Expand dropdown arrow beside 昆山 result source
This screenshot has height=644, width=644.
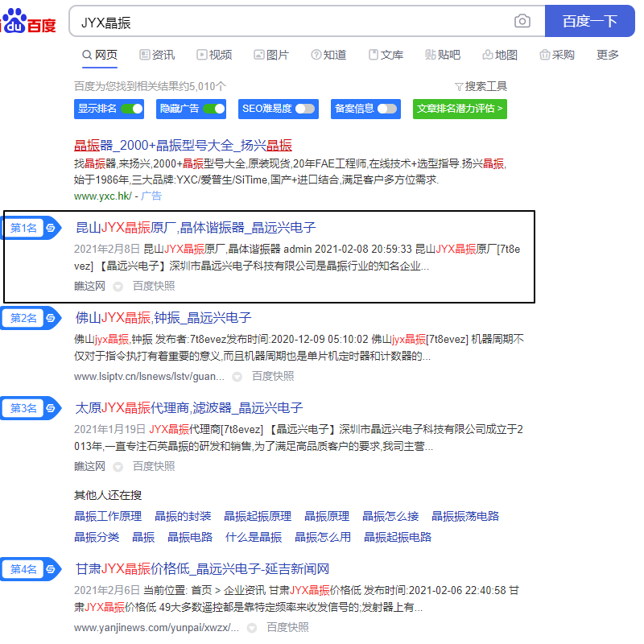[x=118, y=287]
